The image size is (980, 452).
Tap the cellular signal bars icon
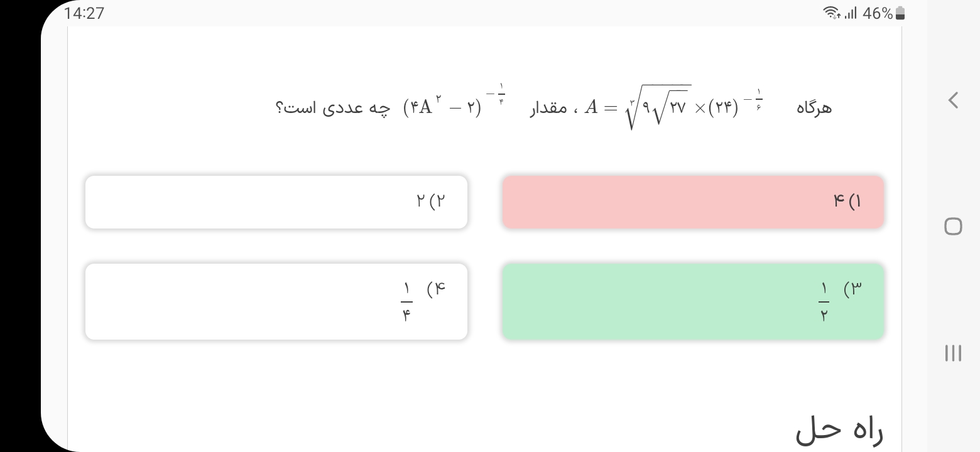(x=850, y=13)
